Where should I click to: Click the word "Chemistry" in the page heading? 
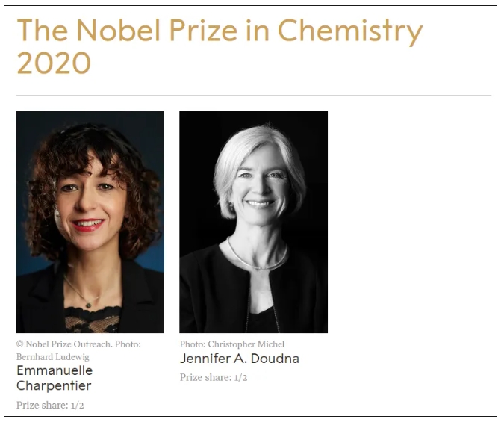(349, 31)
